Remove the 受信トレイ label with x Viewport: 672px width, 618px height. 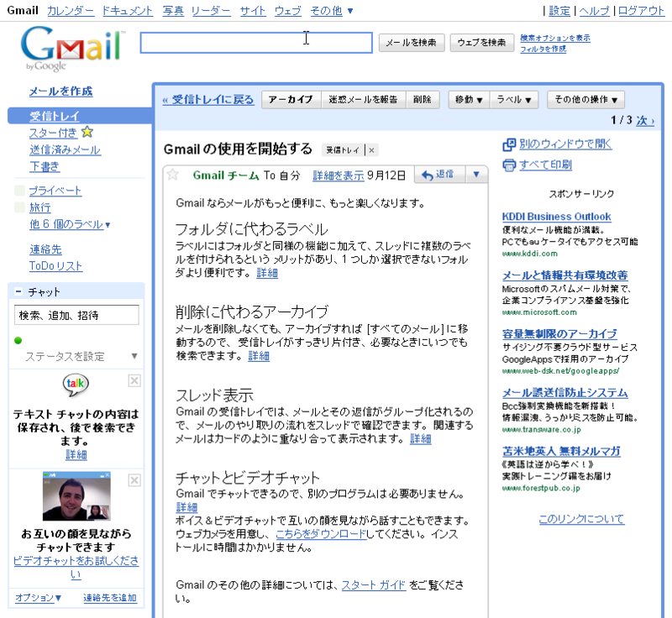[x=371, y=150]
